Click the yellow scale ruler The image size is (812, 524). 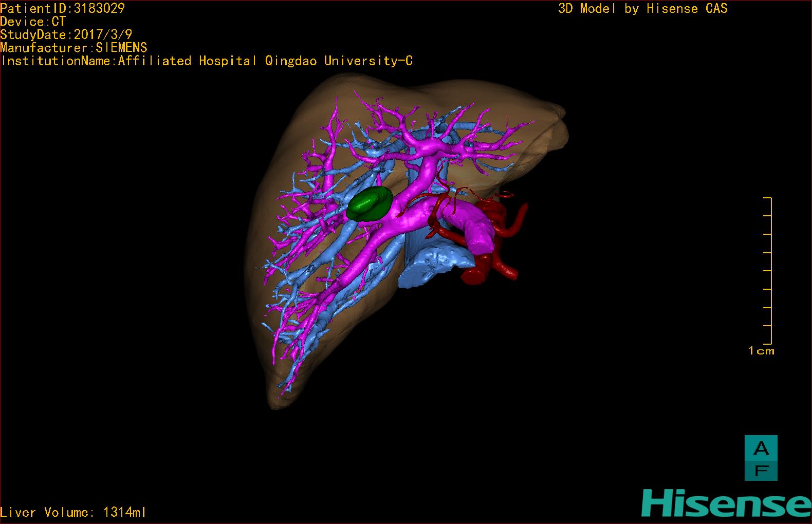click(768, 271)
